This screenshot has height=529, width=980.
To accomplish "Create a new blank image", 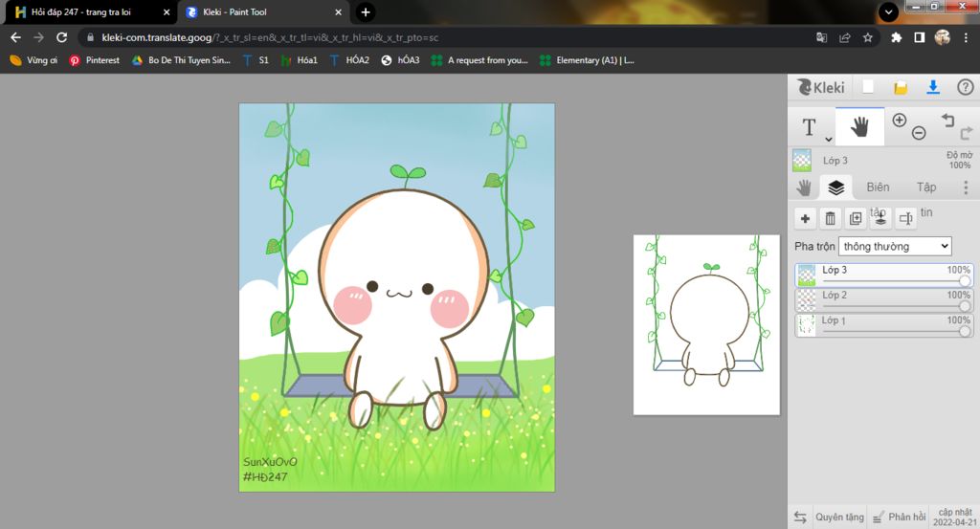I will click(x=868, y=87).
